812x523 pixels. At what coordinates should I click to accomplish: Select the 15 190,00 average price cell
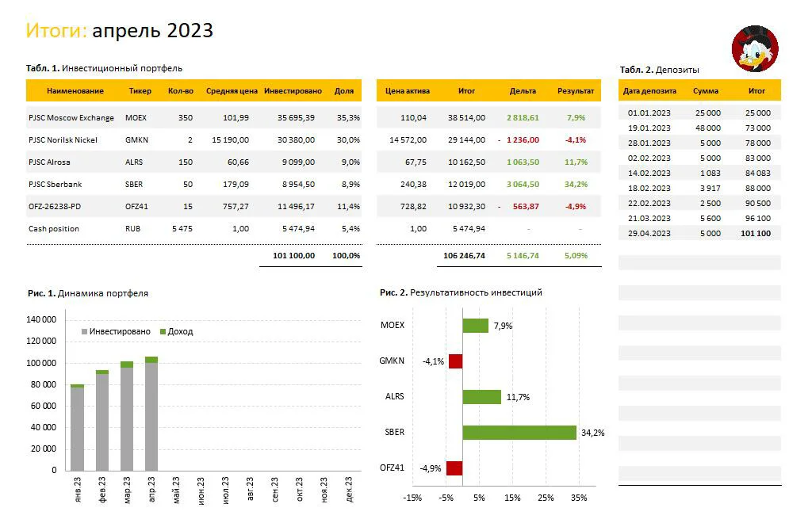[230, 140]
